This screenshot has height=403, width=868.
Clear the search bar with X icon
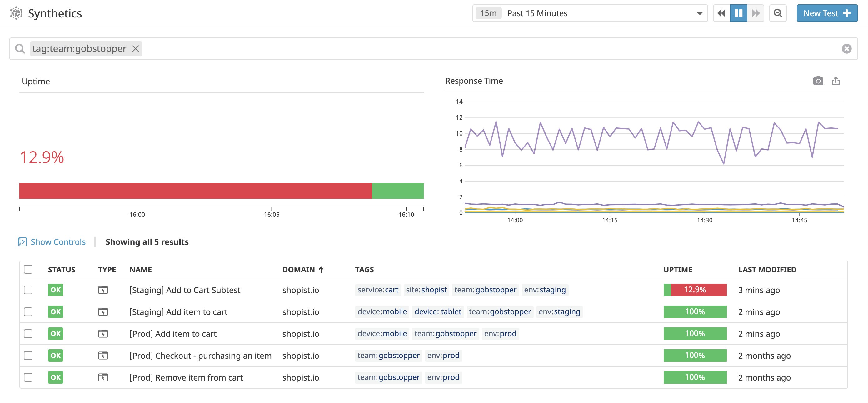[x=846, y=49]
